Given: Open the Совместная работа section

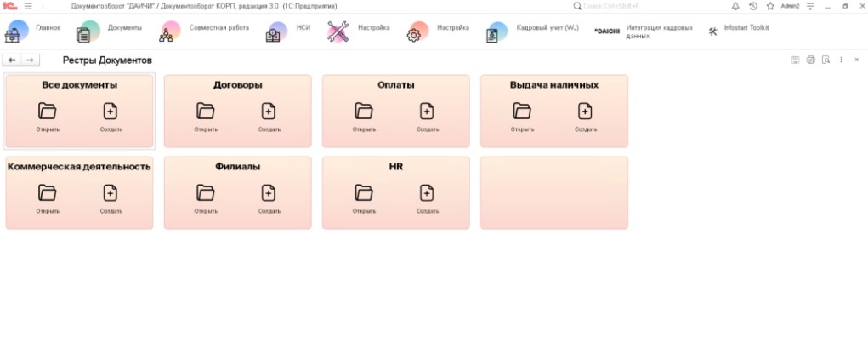Looking at the screenshot, I should pyautogui.click(x=204, y=31).
